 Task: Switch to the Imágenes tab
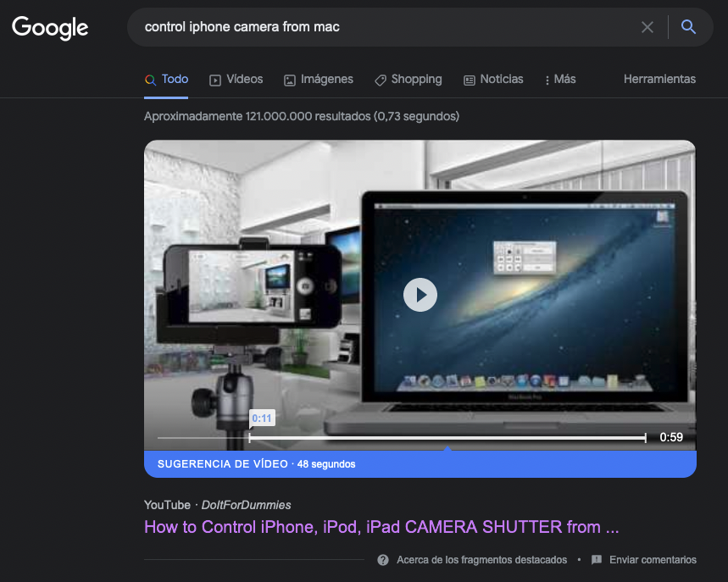tap(319, 80)
